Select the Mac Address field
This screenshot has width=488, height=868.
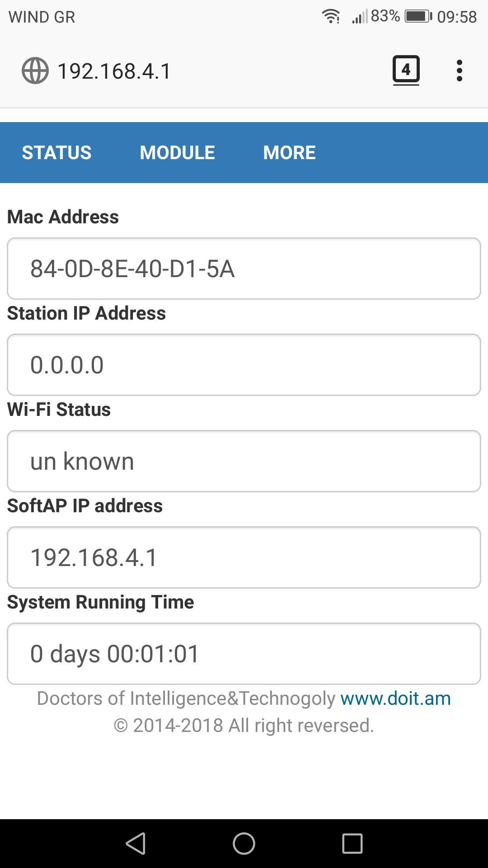tap(244, 269)
